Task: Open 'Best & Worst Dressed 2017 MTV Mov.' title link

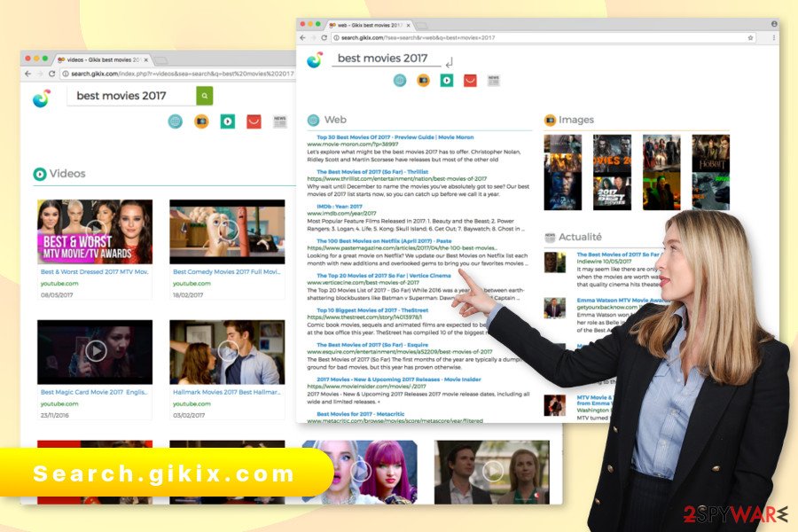Action: (x=94, y=272)
